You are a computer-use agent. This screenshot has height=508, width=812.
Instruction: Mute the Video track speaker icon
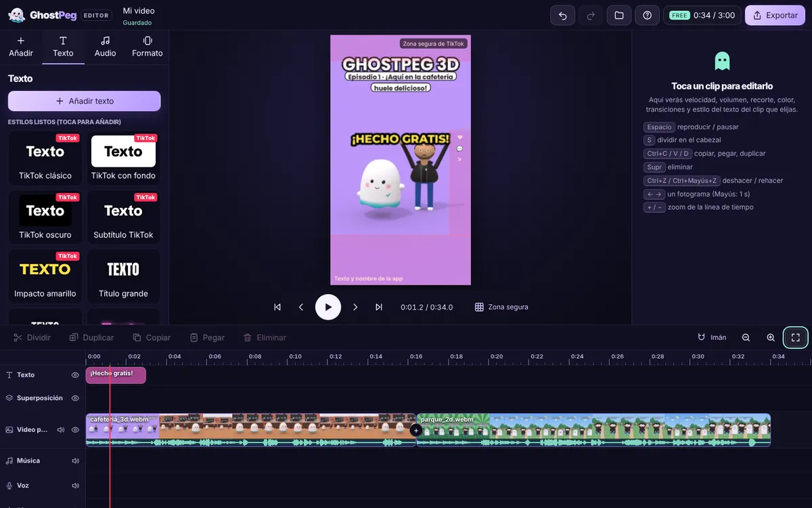(x=60, y=429)
